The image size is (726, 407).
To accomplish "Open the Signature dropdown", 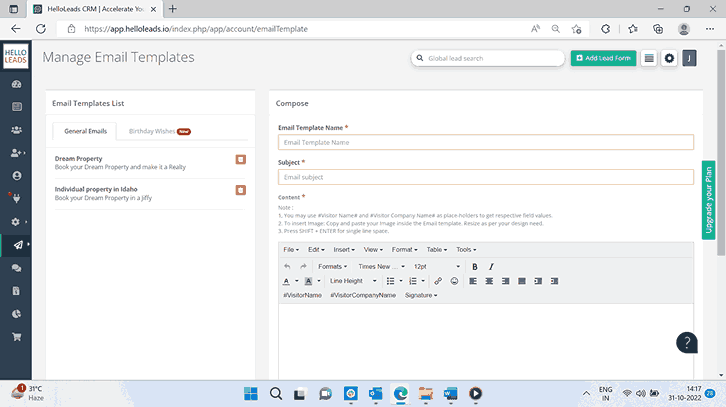I will tap(421, 295).
